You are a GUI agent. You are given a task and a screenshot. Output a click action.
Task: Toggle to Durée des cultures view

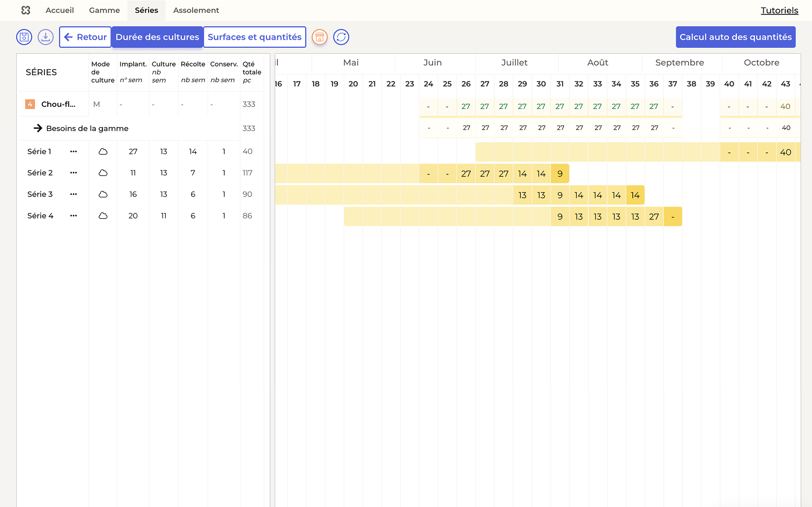157,37
